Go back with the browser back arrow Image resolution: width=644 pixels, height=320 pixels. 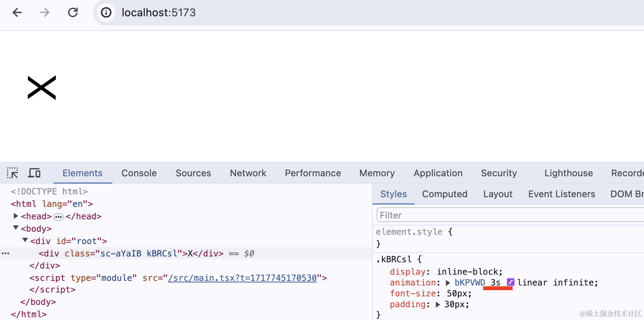tap(17, 13)
